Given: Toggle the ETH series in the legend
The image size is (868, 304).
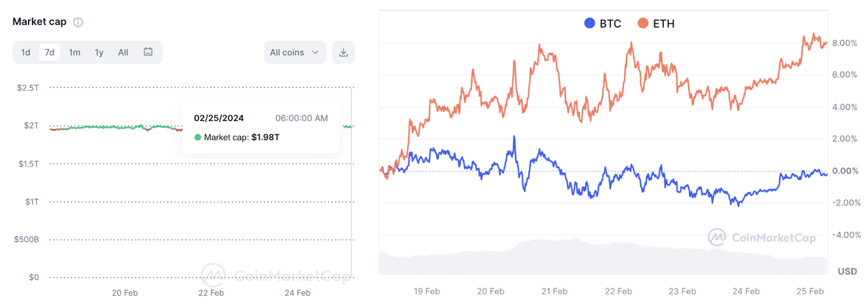Looking at the screenshot, I should [656, 24].
